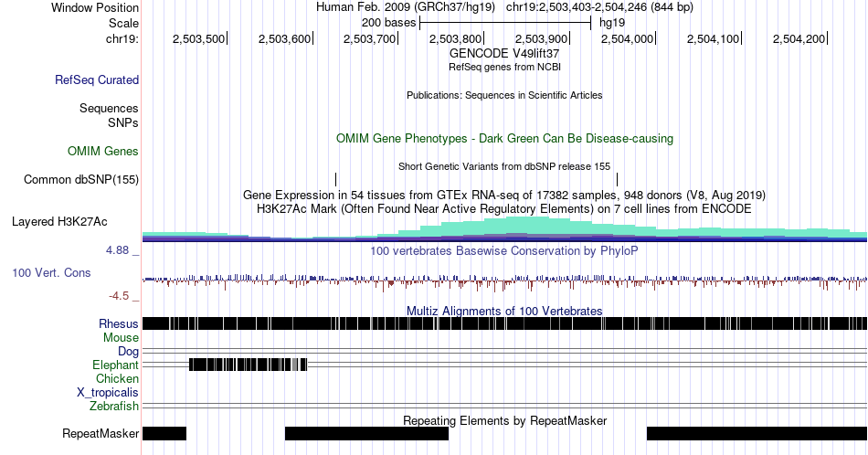Viewport: 868px width, 455px height.
Task: Click the Rhesus alignment bar
Action: tap(505, 323)
